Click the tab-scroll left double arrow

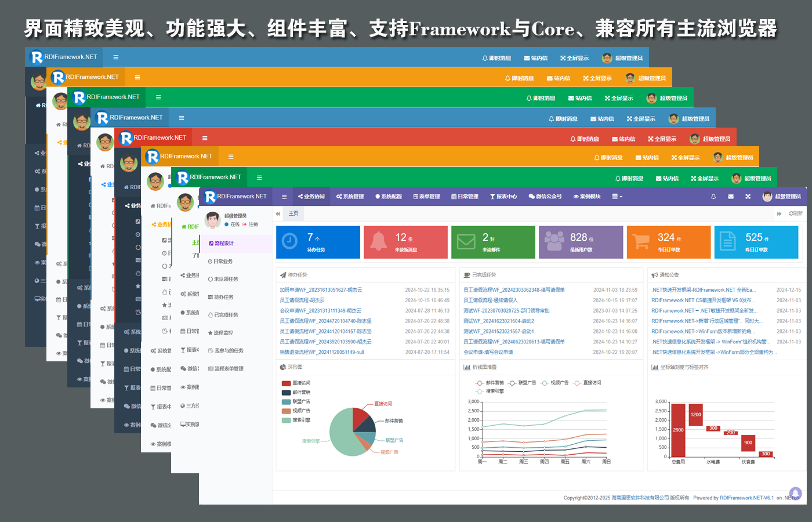pos(278,213)
